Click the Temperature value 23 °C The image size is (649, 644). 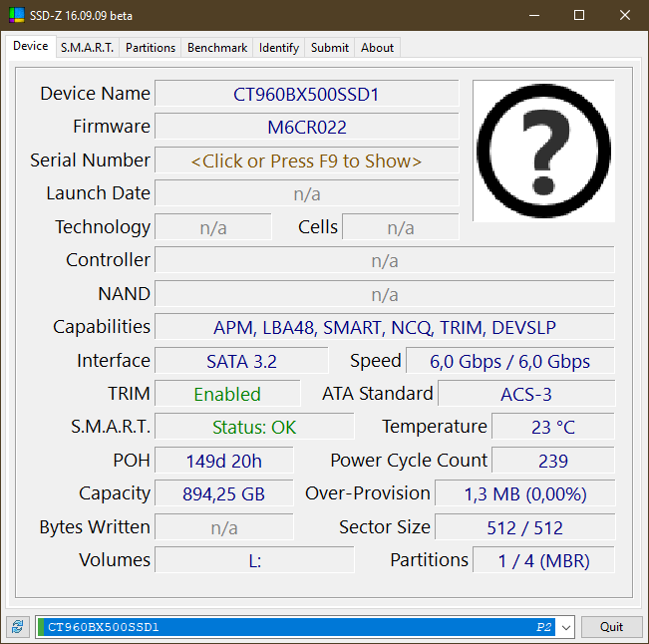(553, 427)
